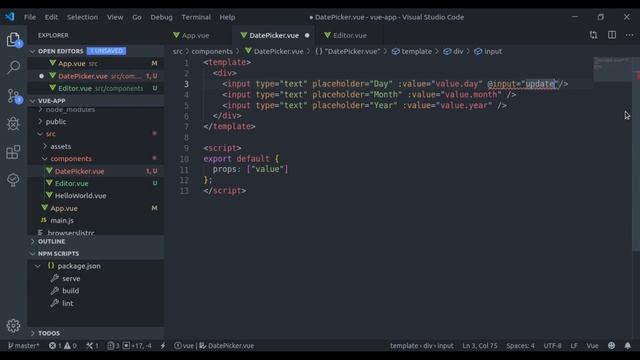Show errors and warnings in status bar
This screenshot has height=360, width=640.
[62, 346]
